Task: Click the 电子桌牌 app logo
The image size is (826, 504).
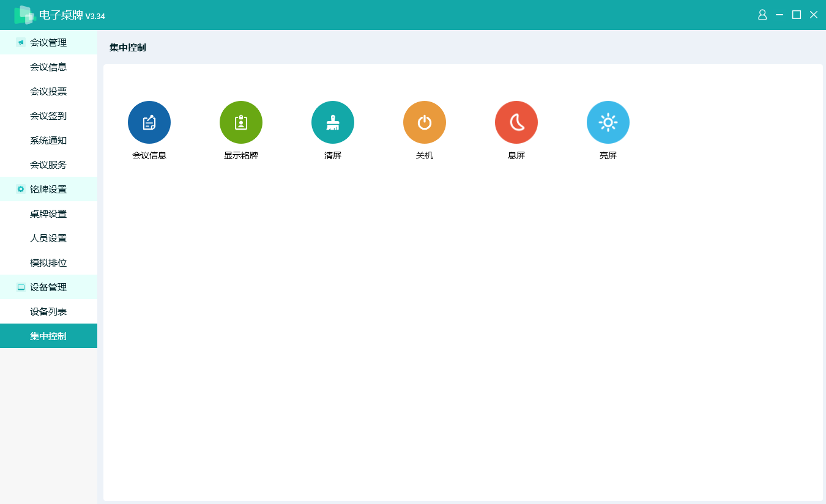Action: [x=24, y=15]
